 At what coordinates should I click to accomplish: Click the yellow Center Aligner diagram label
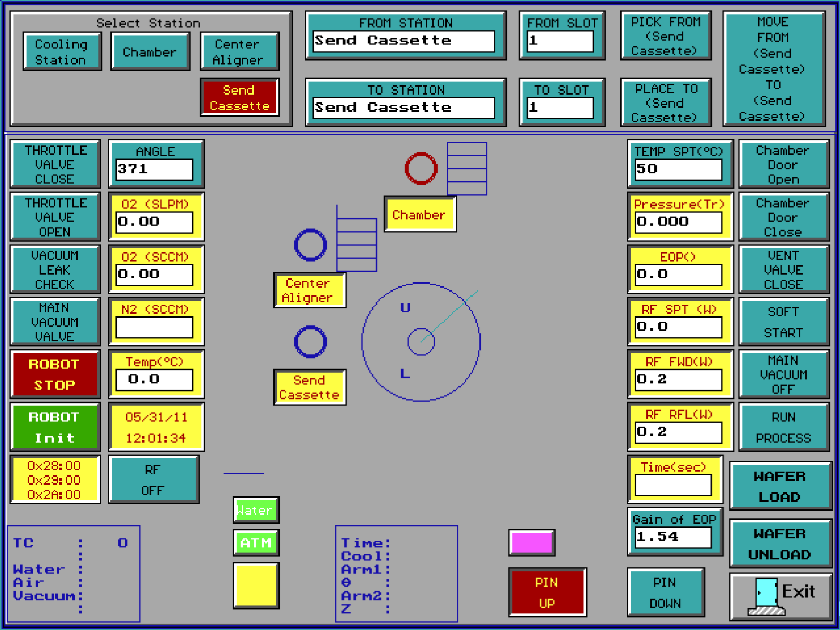coord(310,290)
